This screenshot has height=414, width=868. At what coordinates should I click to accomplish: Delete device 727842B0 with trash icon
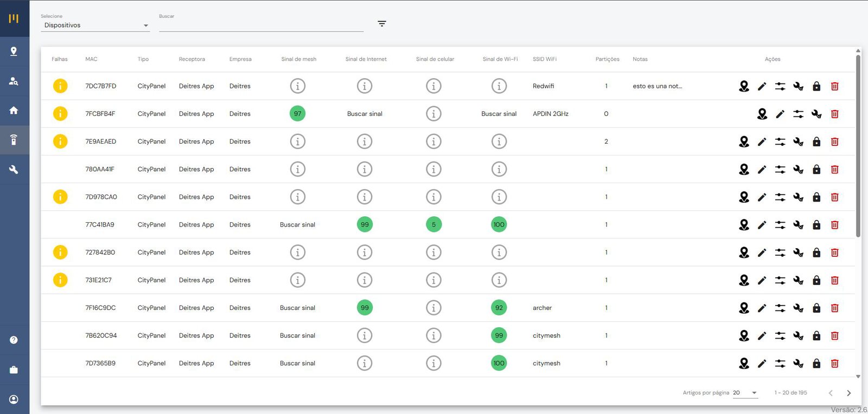click(x=835, y=253)
